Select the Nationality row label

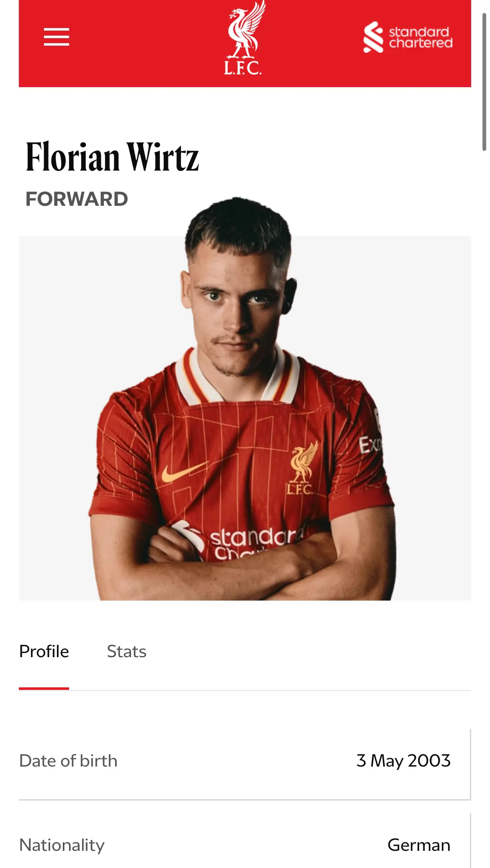[x=62, y=845]
